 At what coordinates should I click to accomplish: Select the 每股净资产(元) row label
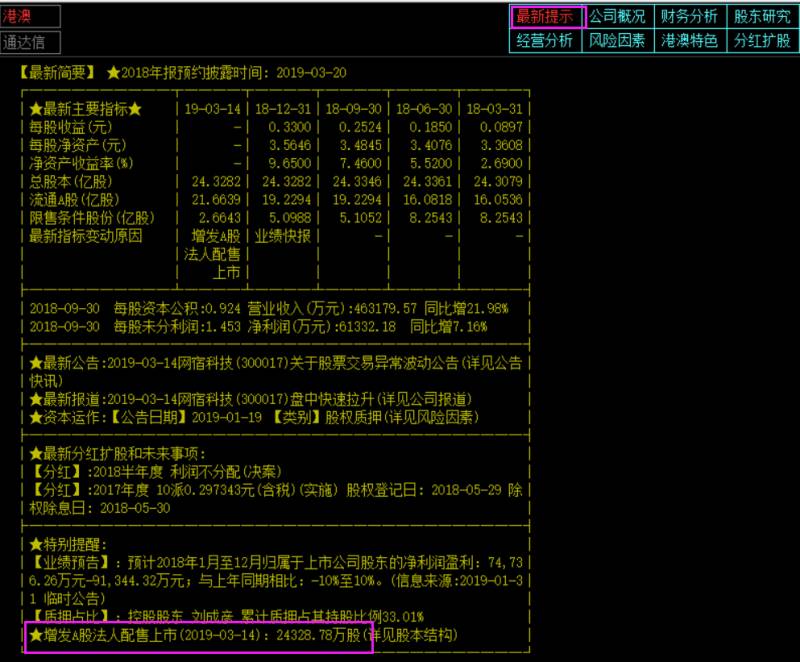pos(78,145)
